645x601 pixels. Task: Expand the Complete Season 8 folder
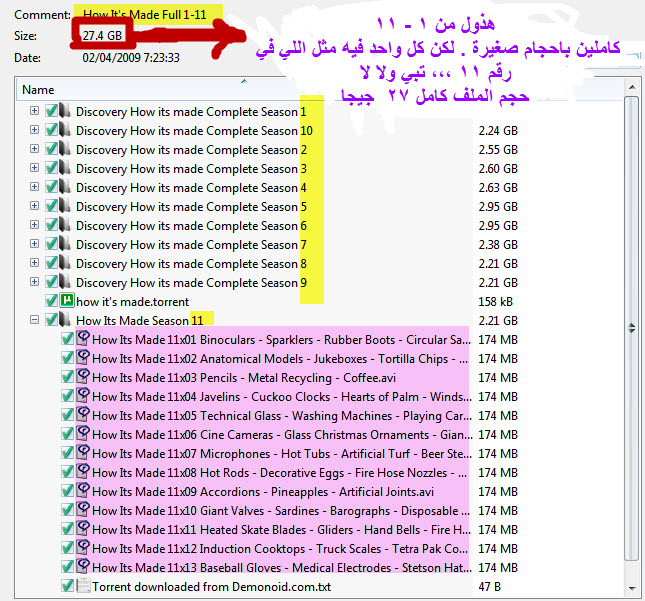point(35,262)
